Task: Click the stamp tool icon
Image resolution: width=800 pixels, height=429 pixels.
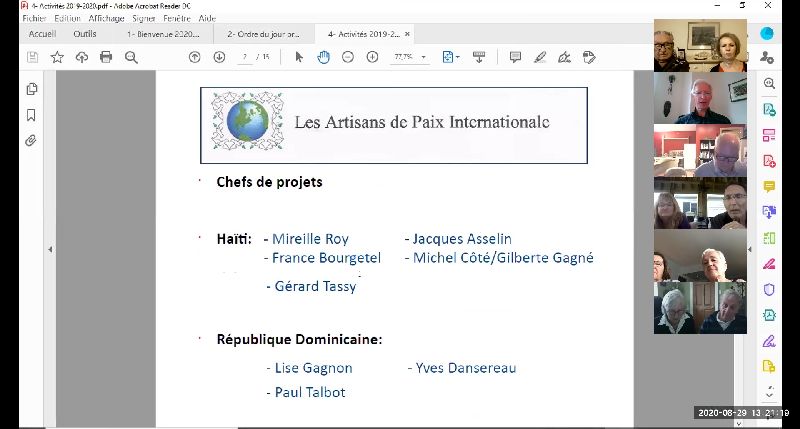Action: [589, 57]
